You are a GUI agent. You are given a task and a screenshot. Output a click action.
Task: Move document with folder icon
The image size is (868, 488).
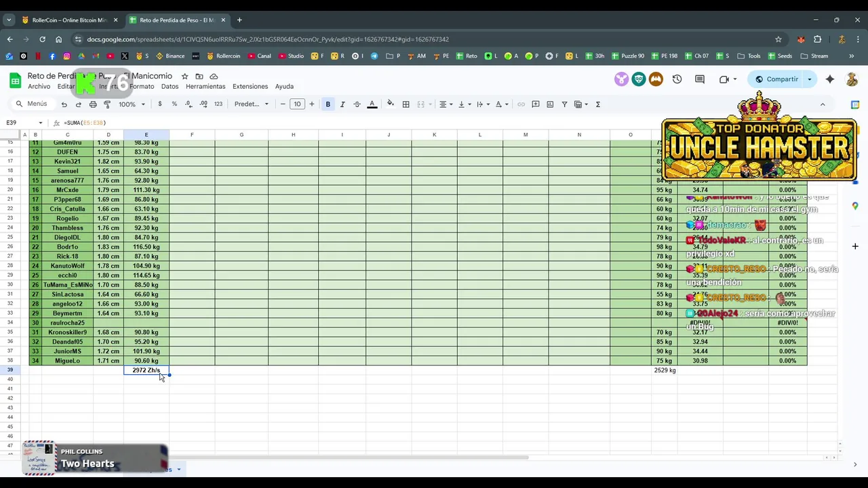pos(199,77)
